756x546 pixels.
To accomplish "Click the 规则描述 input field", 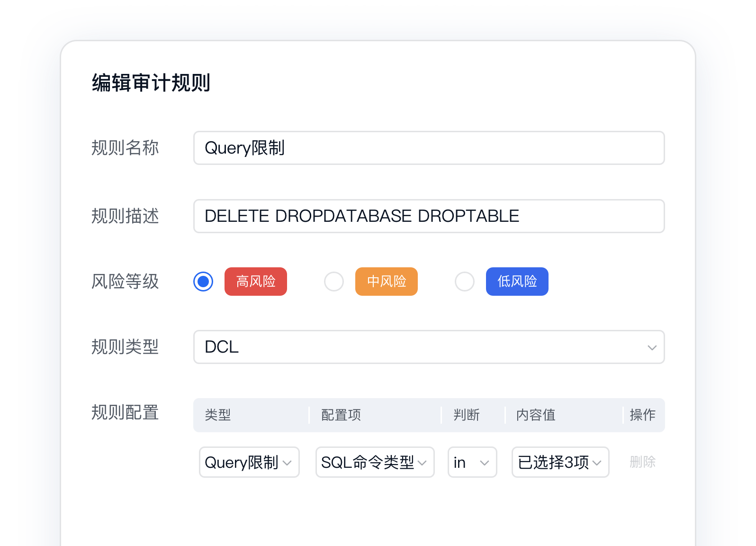I will point(429,216).
